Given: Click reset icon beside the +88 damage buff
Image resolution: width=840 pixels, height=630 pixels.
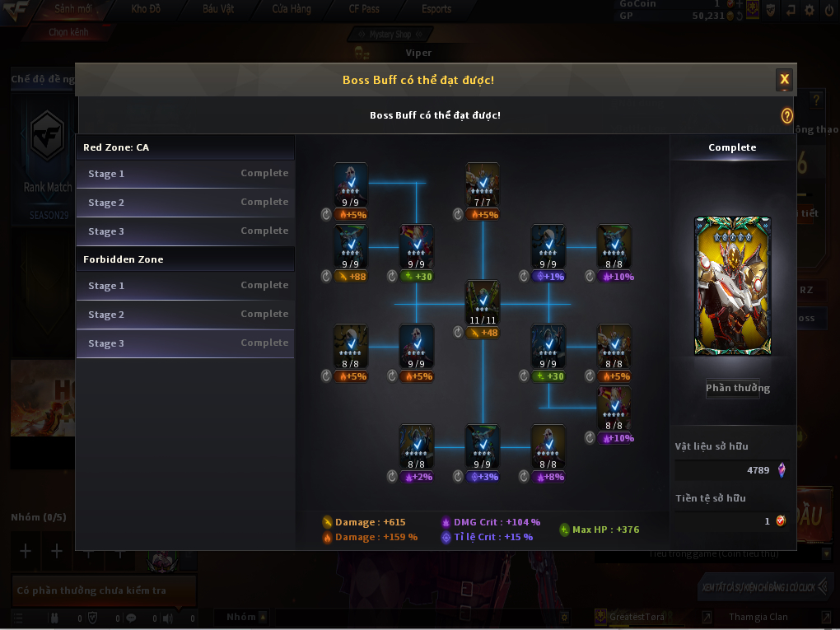Looking at the screenshot, I should (x=326, y=277).
